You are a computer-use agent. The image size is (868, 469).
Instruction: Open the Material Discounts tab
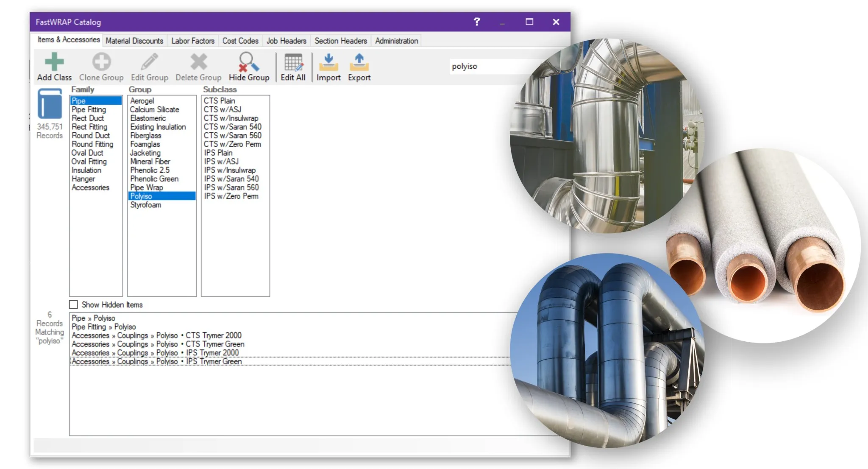134,41
